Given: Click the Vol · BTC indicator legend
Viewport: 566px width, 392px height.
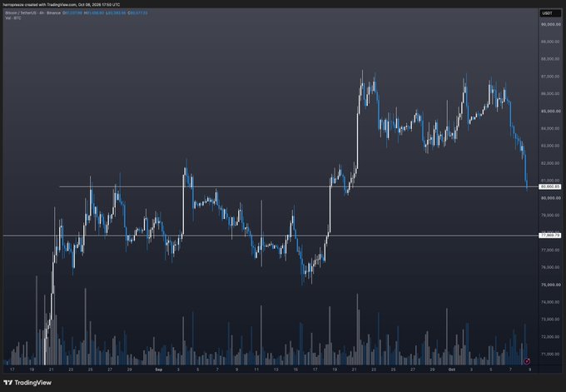Looking at the screenshot, I should (x=13, y=17).
